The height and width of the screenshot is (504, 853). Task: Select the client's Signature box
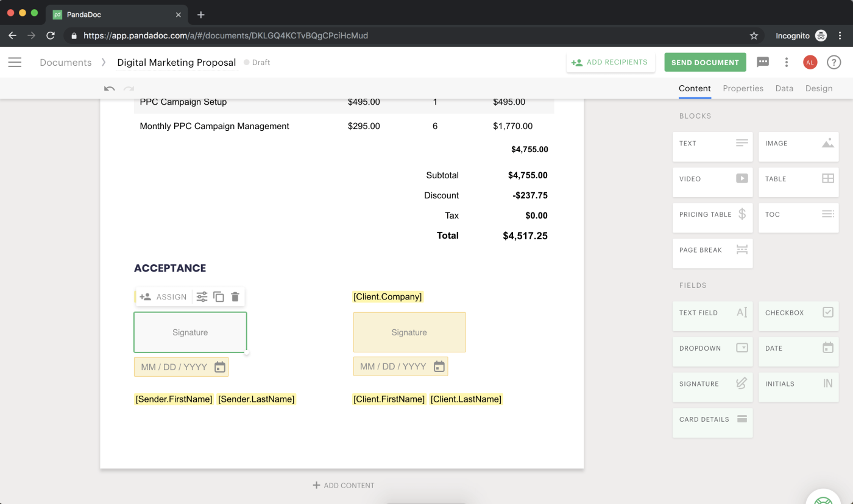[409, 332]
